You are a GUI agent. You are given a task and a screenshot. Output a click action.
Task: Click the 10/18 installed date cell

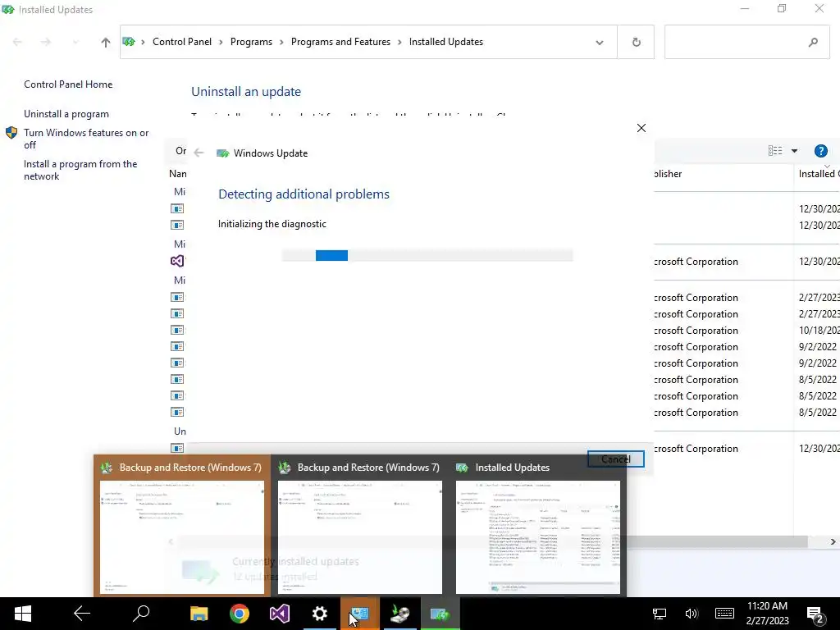(x=818, y=331)
